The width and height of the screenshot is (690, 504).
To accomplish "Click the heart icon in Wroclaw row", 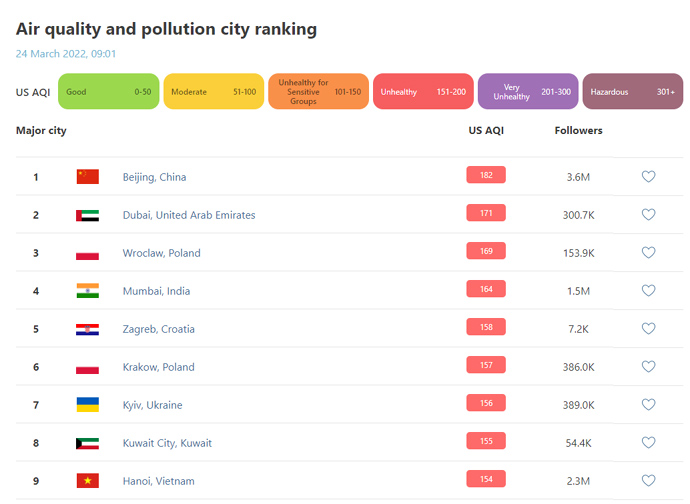I will click(648, 253).
